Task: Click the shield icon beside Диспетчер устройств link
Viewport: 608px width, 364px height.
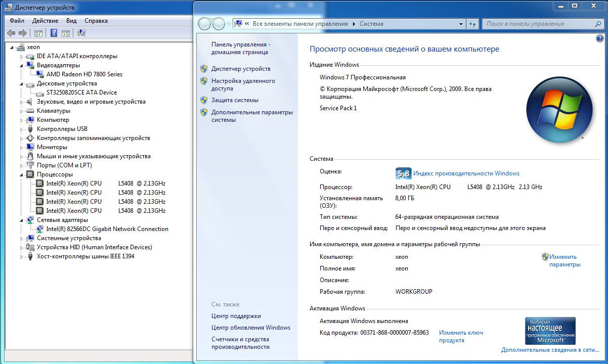Action: coord(204,69)
